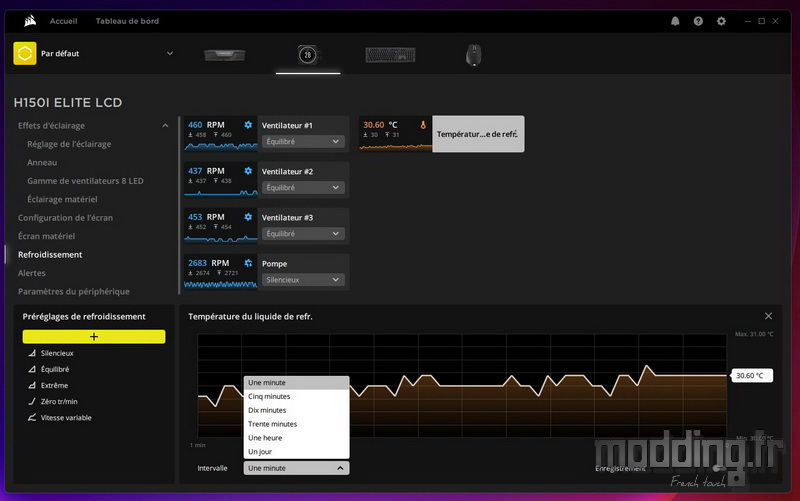Select the mouse device icon

(473, 55)
